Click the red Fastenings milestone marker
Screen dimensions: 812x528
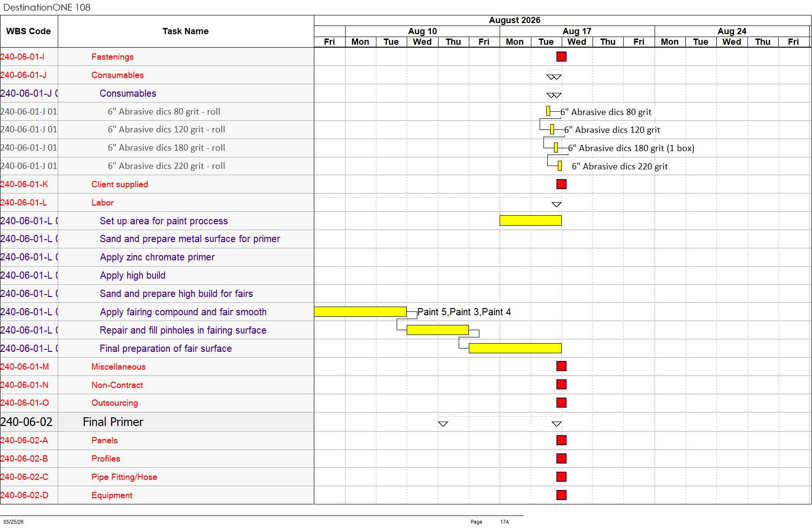pyautogui.click(x=561, y=57)
